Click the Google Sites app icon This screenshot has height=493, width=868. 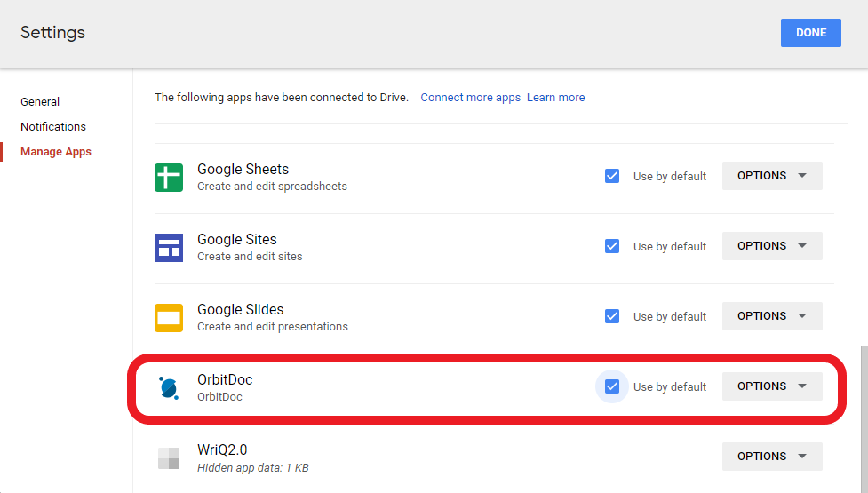[x=168, y=247]
